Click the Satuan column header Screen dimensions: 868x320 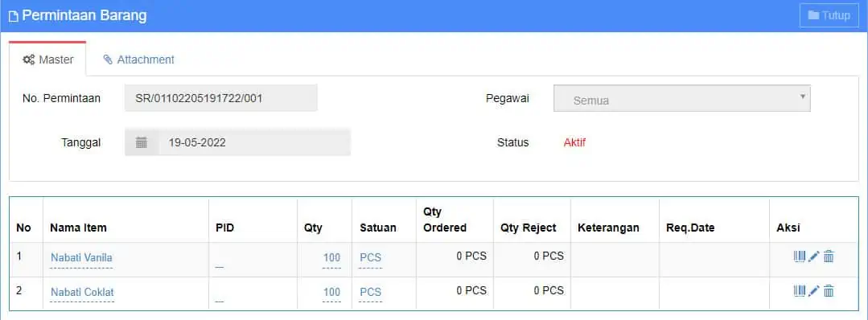pyautogui.click(x=378, y=228)
